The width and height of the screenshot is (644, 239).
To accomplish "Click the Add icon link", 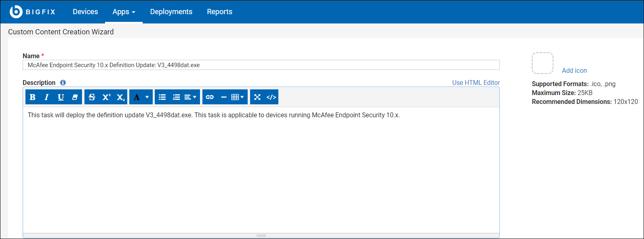I will point(574,70).
